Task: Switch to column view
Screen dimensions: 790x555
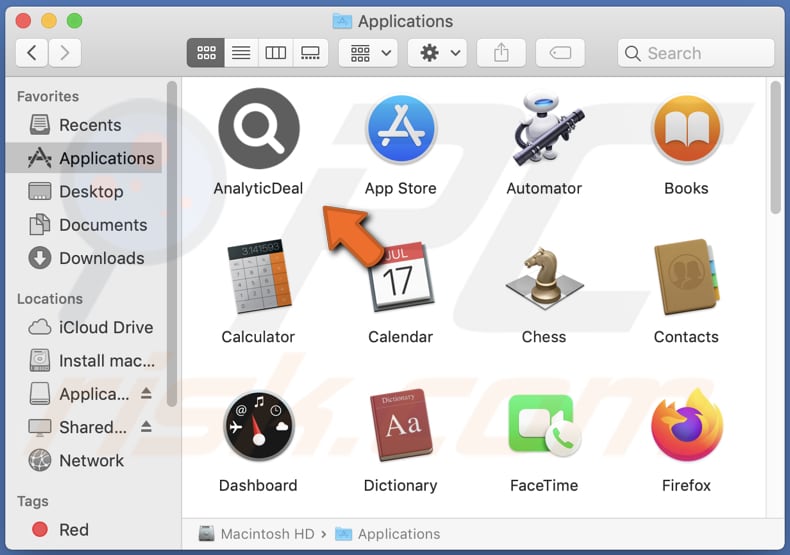Action: 276,53
